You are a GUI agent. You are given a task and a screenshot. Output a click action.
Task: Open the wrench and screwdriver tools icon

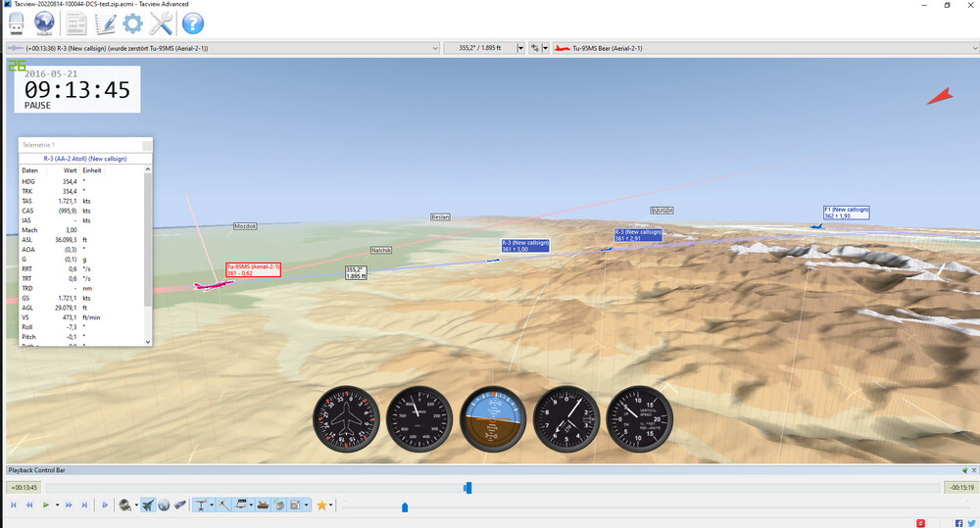(x=162, y=24)
